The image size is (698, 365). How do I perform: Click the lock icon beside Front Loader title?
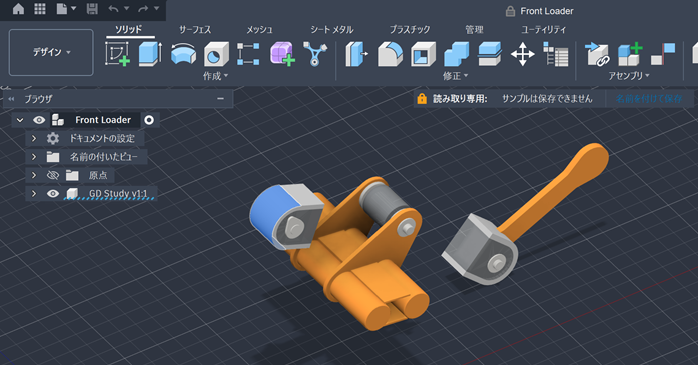(x=511, y=11)
